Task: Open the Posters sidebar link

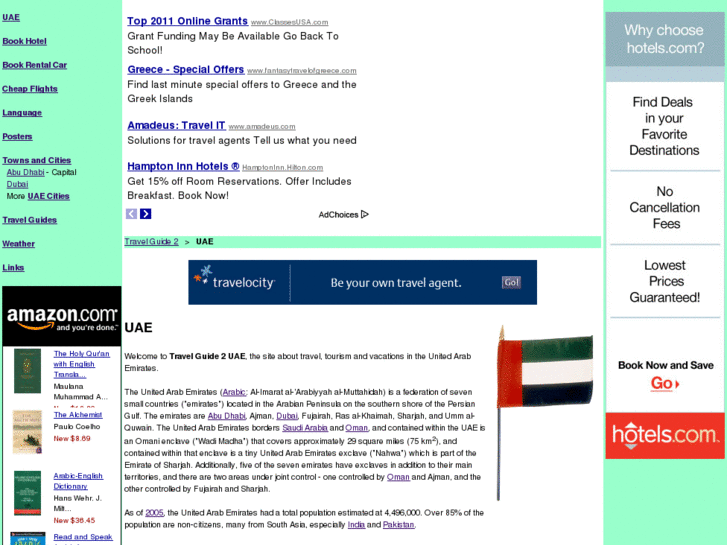Action: 18,136
